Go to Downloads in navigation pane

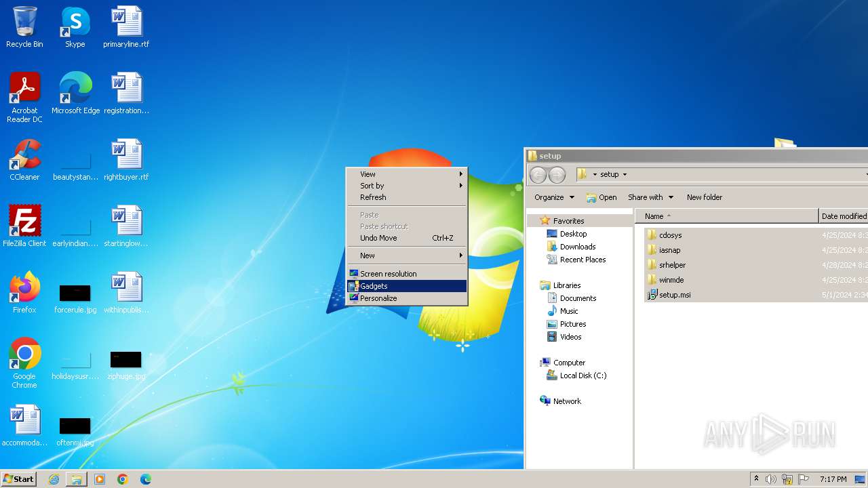[x=571, y=247]
